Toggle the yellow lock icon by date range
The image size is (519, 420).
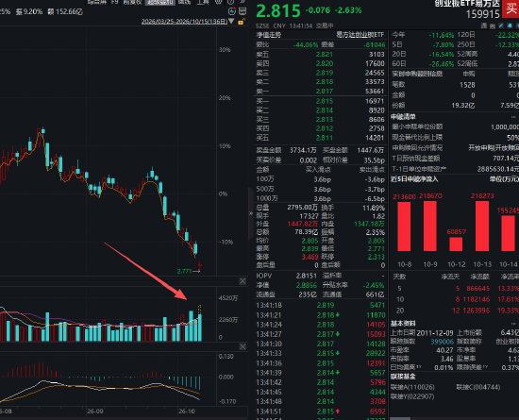click(242, 22)
